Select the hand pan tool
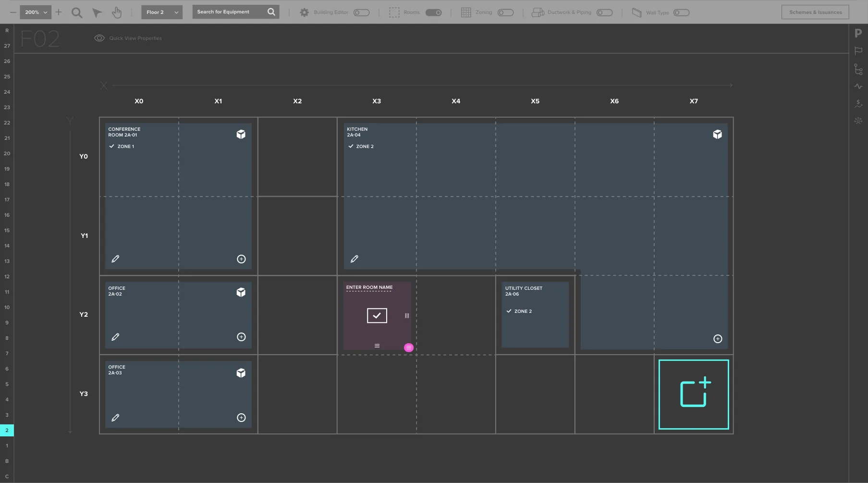Viewport: 868px width, 483px height. coord(117,12)
